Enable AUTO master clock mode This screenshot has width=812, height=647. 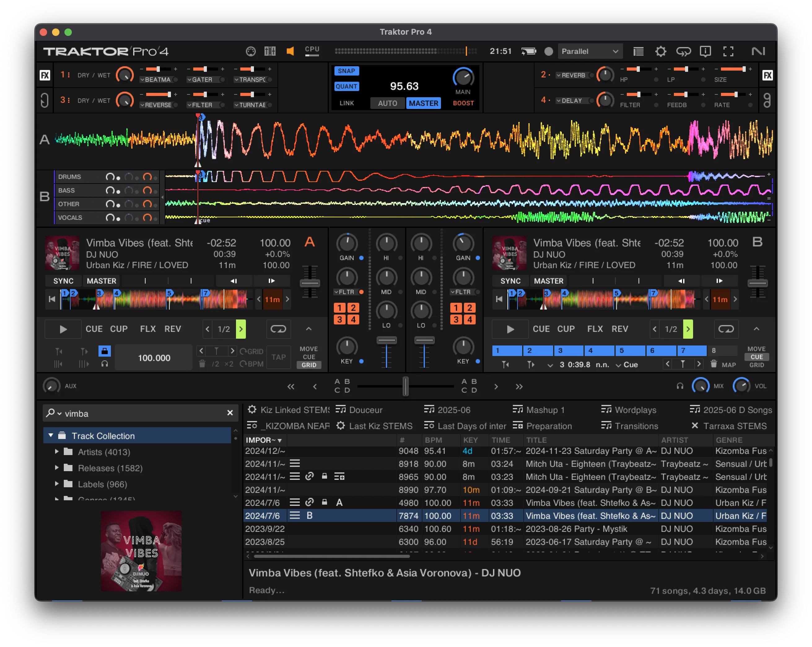point(387,103)
